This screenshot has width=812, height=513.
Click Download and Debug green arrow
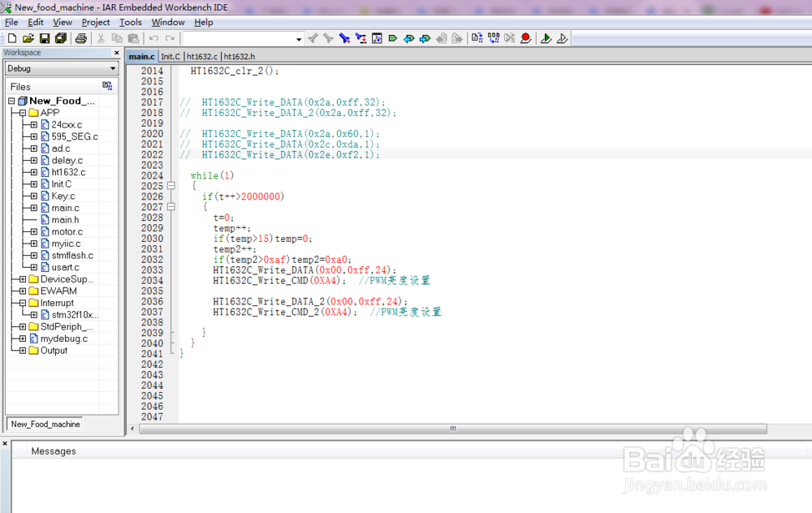click(x=546, y=38)
